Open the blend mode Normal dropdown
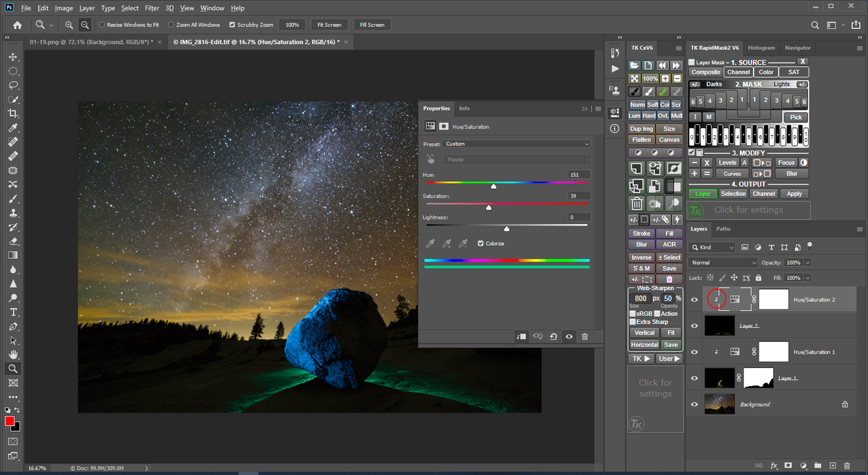 723,262
